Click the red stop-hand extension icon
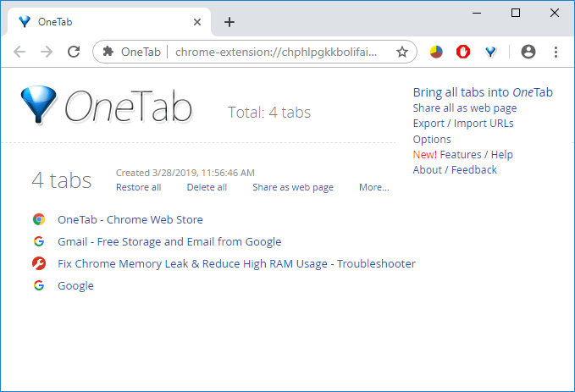Screen dimensions: 575x392 click(x=463, y=52)
